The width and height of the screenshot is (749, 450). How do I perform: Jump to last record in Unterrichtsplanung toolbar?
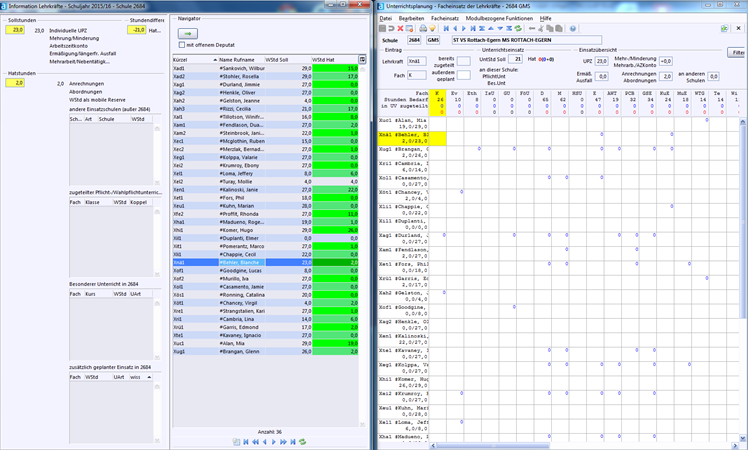473,29
